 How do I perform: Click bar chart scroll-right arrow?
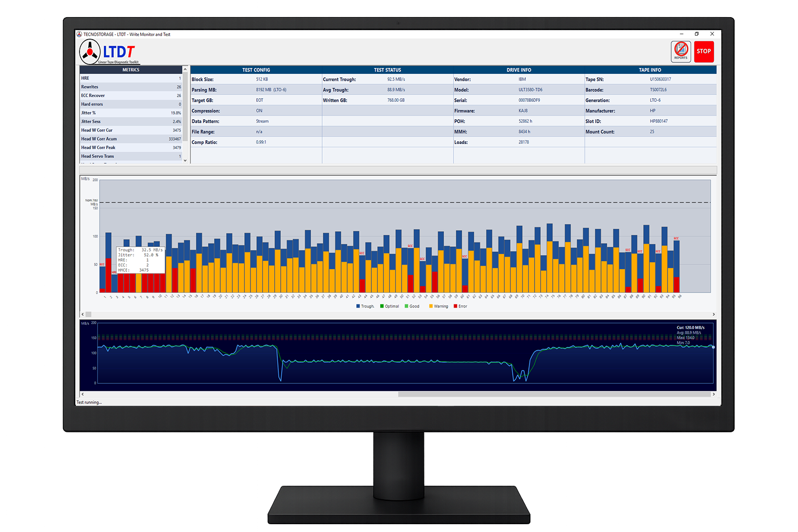pos(713,314)
